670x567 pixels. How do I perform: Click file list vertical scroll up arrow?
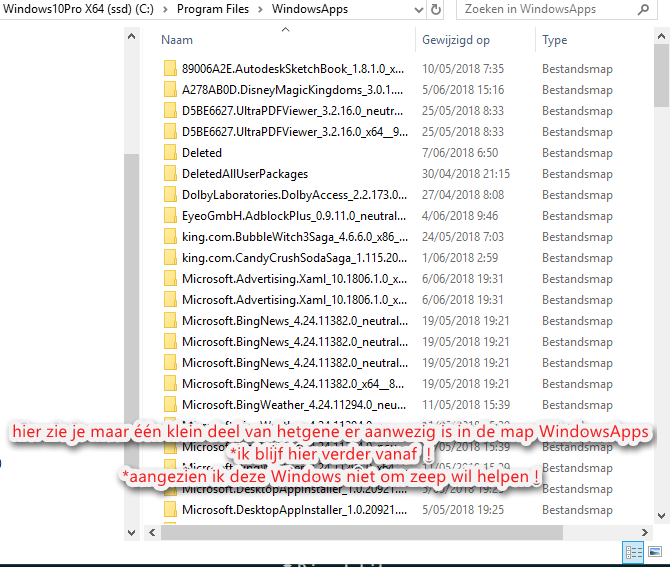coord(661,37)
